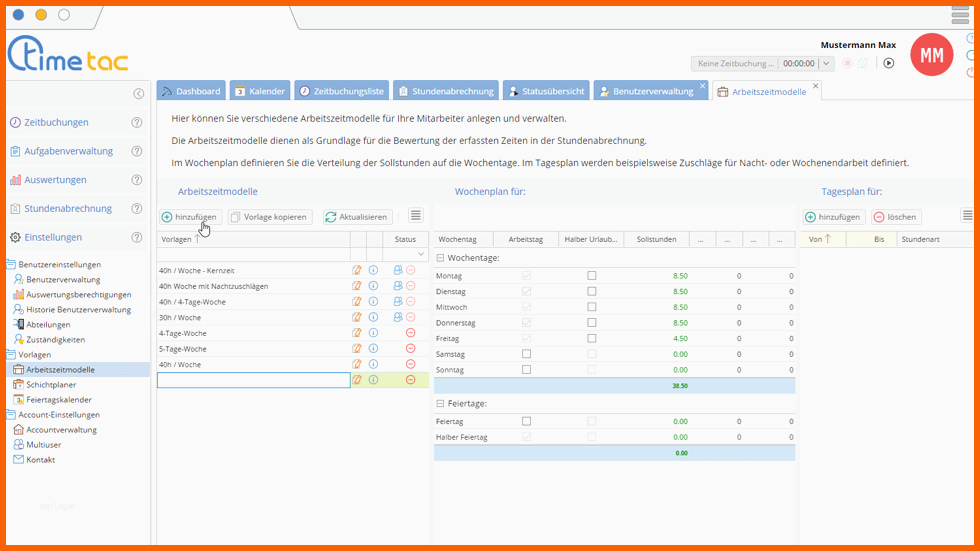Click help icon next to Einstellungen
Screen dimensions: 980x551
click(x=137, y=237)
